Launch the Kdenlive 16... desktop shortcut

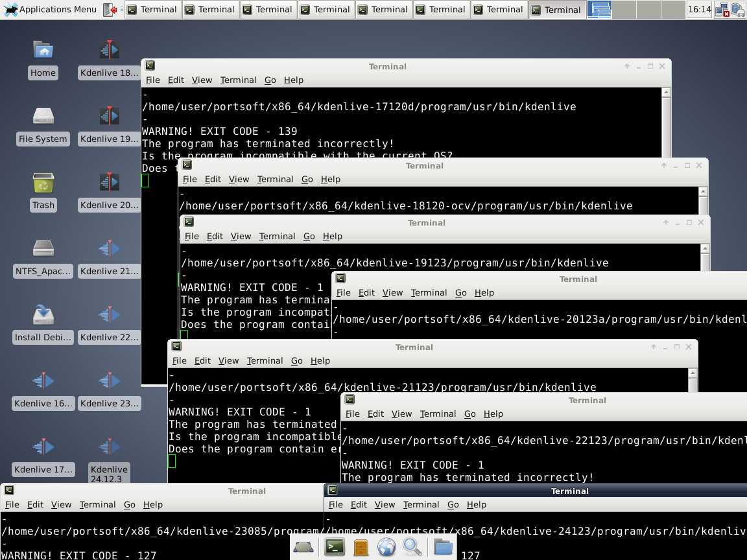tap(43, 390)
